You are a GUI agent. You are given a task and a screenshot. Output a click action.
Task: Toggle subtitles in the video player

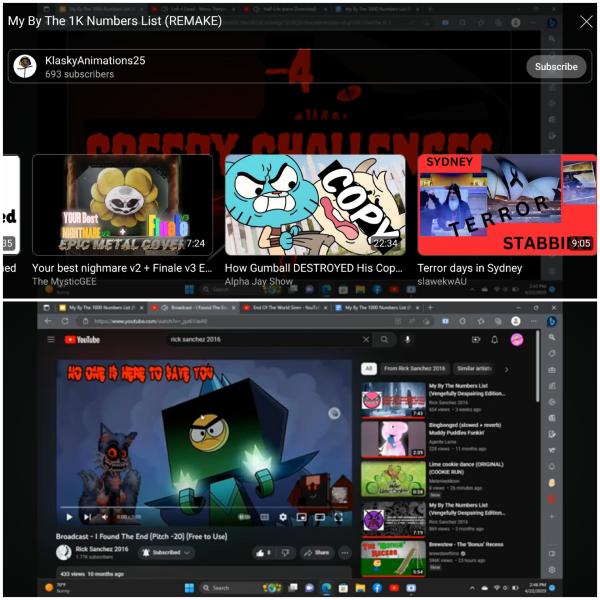(264, 517)
